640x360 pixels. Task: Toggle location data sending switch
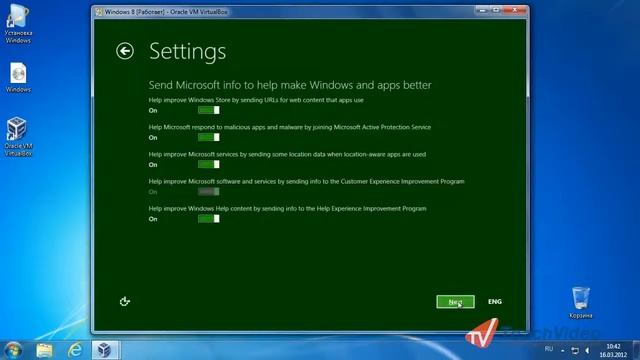[x=209, y=164]
